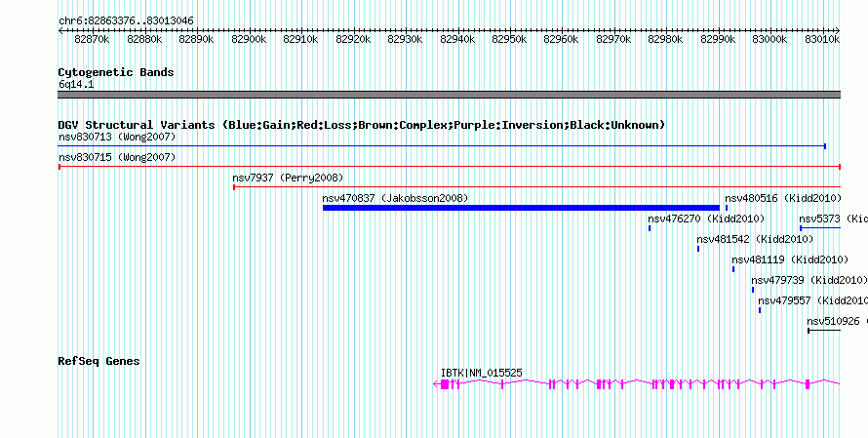868x438 pixels.
Task: Click the large magenta IBTK terminal exon block
Action: [x=445, y=384]
